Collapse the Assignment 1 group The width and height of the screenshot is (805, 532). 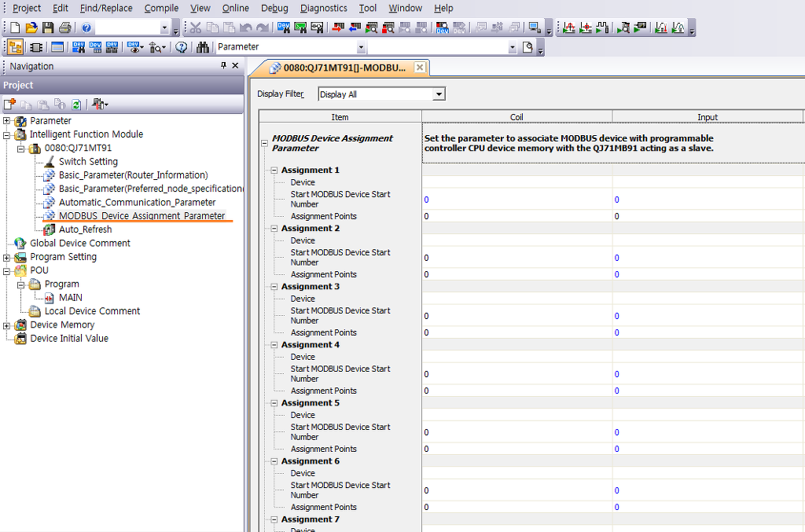point(274,171)
